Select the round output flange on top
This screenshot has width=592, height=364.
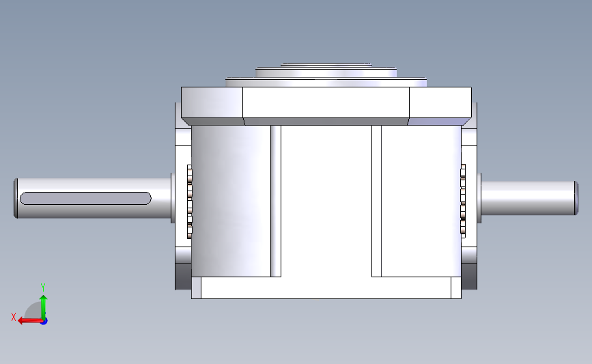[x=326, y=74]
